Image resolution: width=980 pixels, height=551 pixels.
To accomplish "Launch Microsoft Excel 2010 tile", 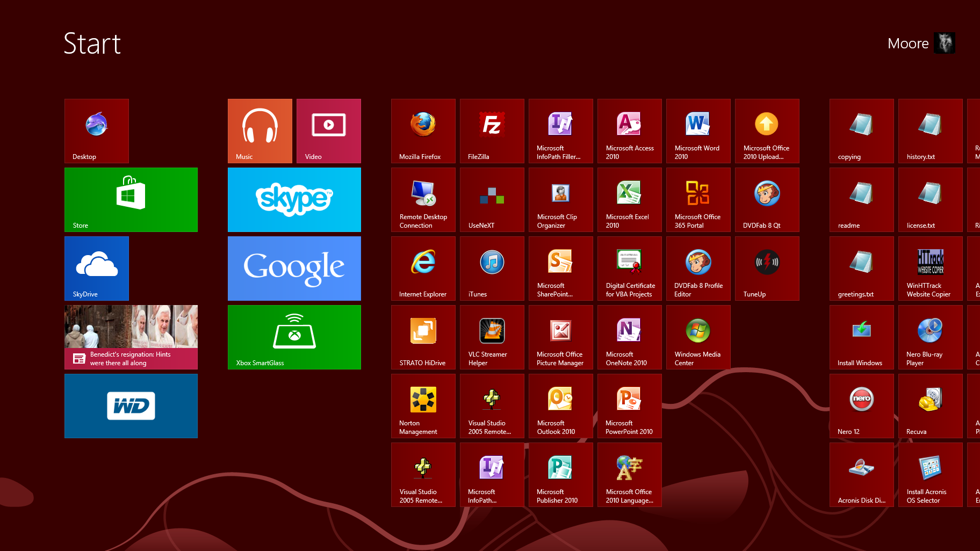I will click(629, 199).
